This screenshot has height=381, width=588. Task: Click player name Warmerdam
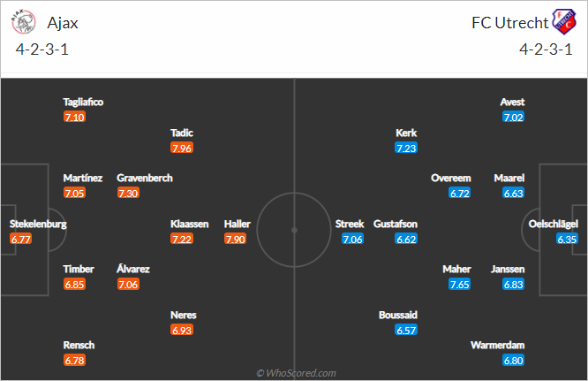pos(497,346)
